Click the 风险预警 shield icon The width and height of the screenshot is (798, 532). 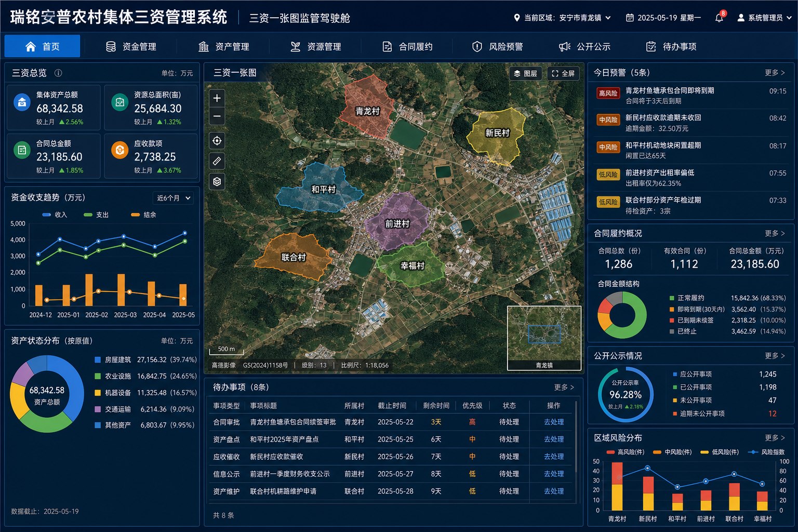tap(477, 47)
